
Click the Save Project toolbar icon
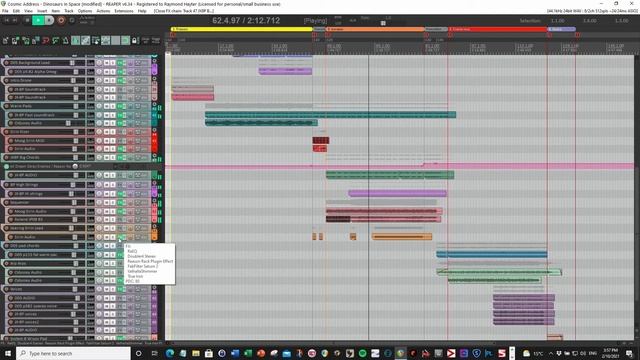pyautogui.click(x=26, y=40)
